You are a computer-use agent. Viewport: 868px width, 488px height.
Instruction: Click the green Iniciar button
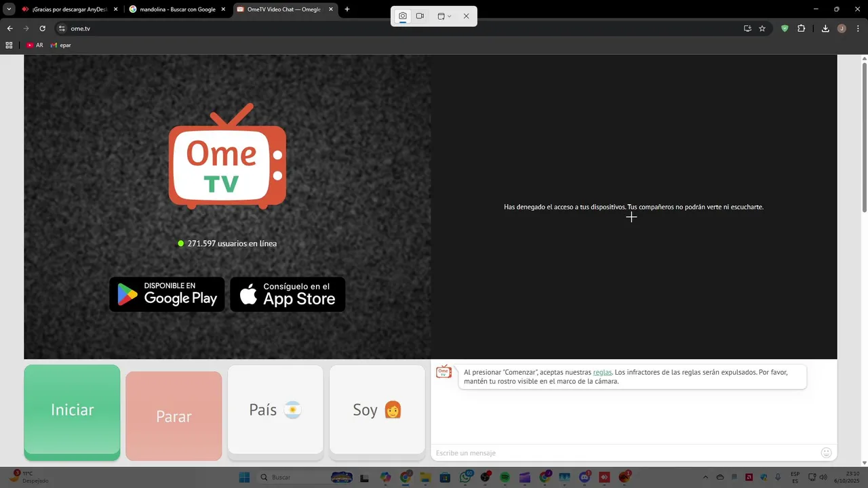point(72,412)
